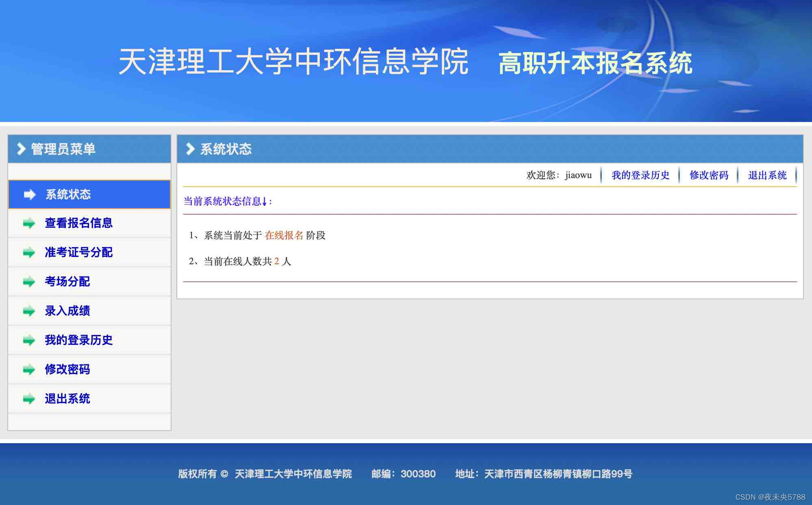Click the green arrow icon beside 录入成绩
The height and width of the screenshot is (505, 812).
(x=29, y=311)
